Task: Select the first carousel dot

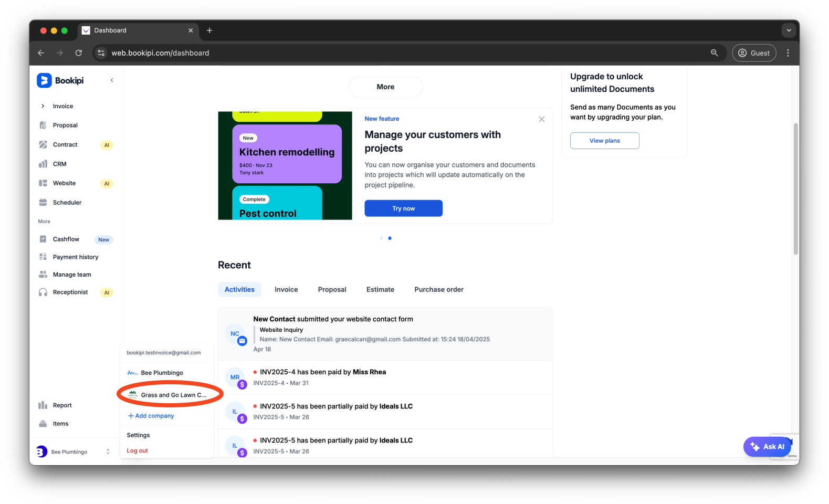Action: coord(381,238)
